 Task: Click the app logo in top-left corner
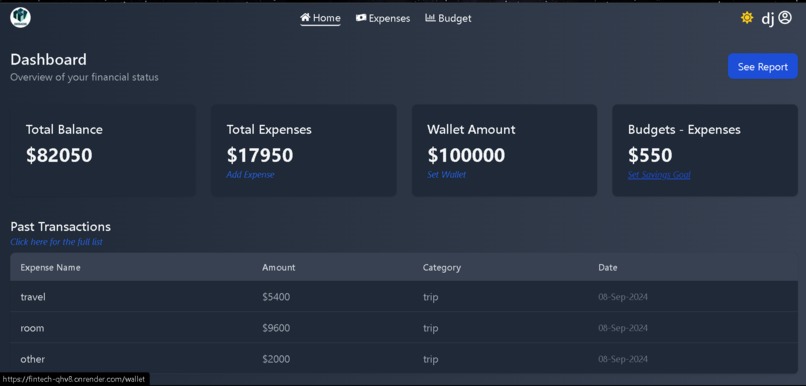(21, 17)
